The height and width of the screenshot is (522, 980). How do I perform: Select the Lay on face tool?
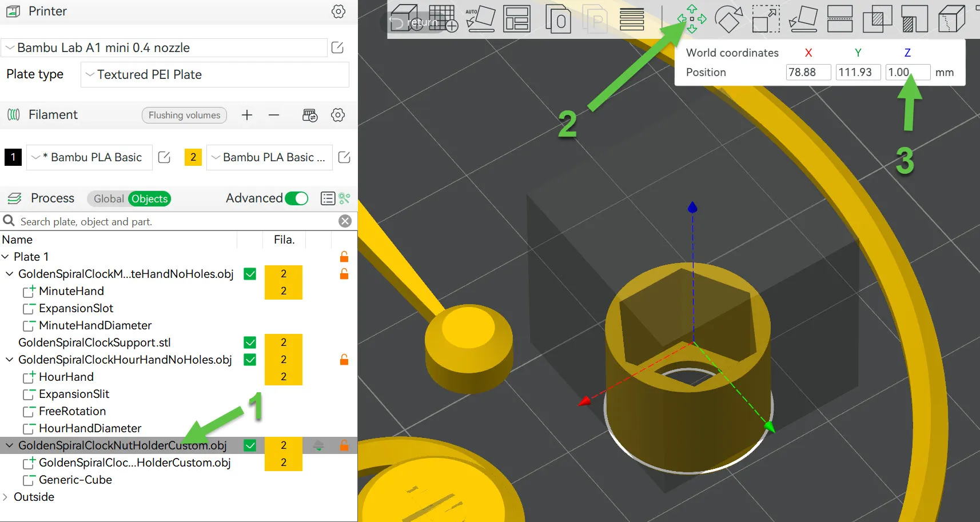pos(803,18)
